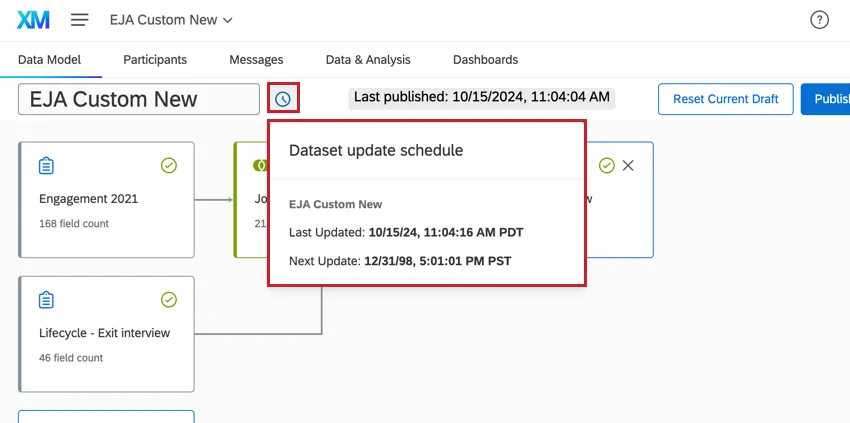
Task: Edit the EJA Custom New dataset name field
Action: pyautogui.click(x=138, y=99)
